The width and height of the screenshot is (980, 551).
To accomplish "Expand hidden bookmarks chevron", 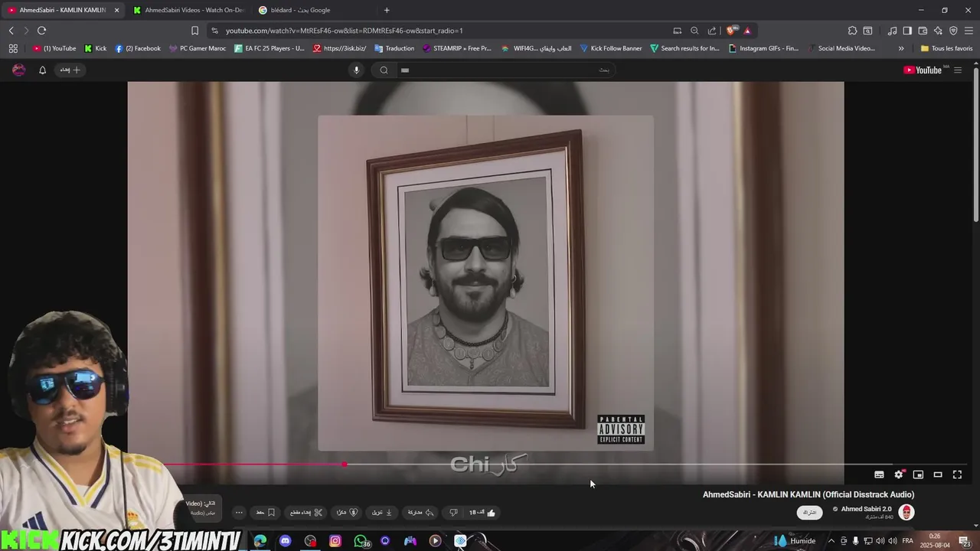I will [x=901, y=48].
